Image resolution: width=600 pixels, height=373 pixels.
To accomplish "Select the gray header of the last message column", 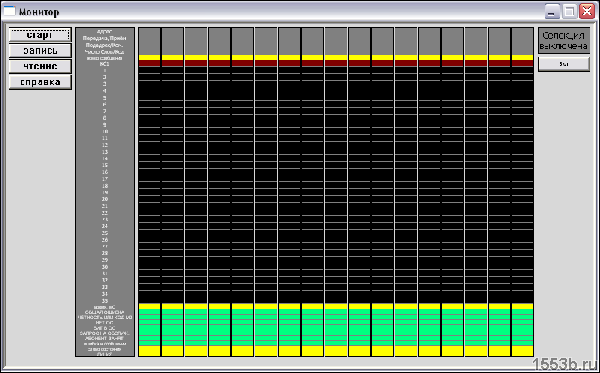I will 522,41.
